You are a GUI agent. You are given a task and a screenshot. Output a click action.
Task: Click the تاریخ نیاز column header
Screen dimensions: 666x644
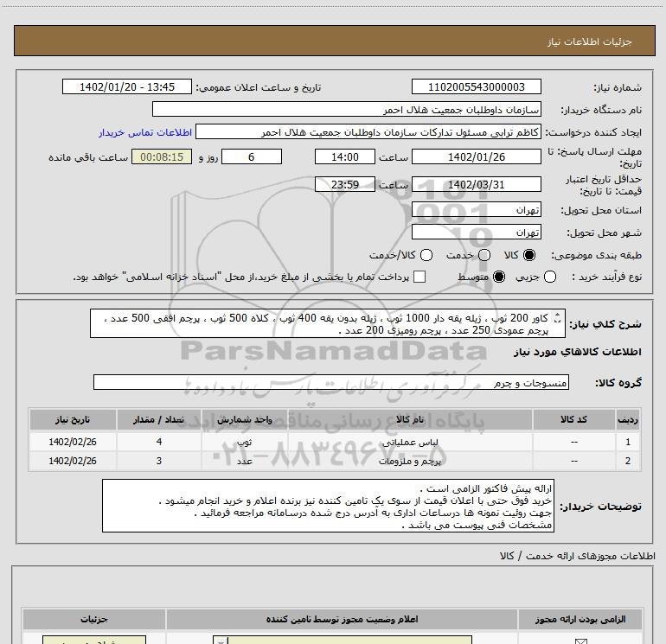(x=73, y=419)
